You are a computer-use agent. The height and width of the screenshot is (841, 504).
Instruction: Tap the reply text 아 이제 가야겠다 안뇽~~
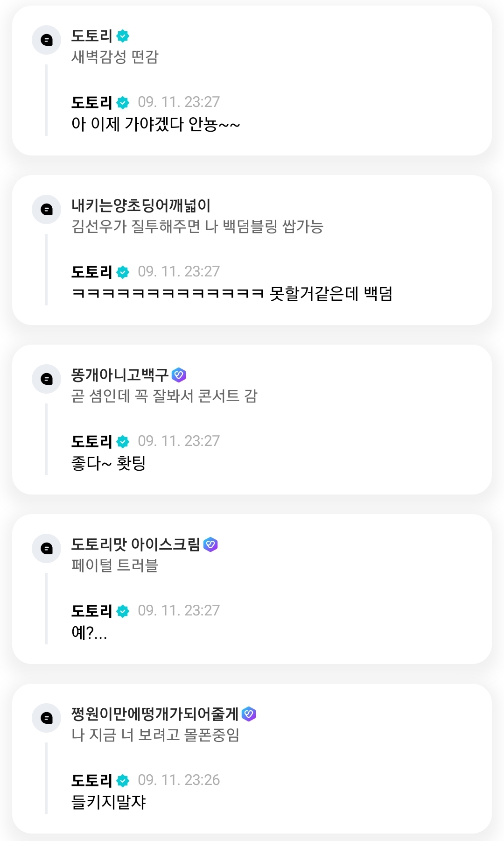coord(155,124)
